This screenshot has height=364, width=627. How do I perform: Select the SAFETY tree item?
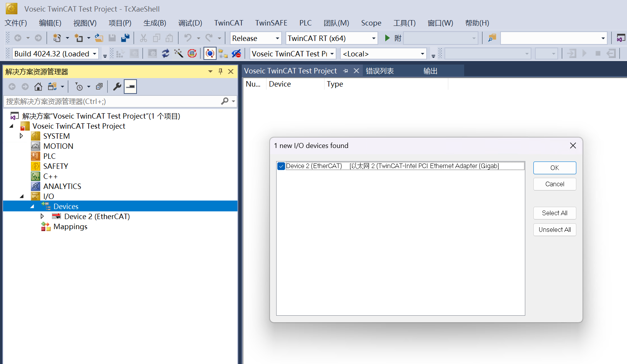click(55, 166)
